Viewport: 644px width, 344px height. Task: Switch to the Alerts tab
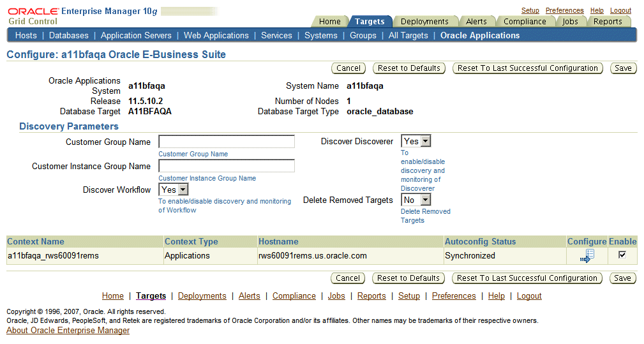click(x=476, y=21)
